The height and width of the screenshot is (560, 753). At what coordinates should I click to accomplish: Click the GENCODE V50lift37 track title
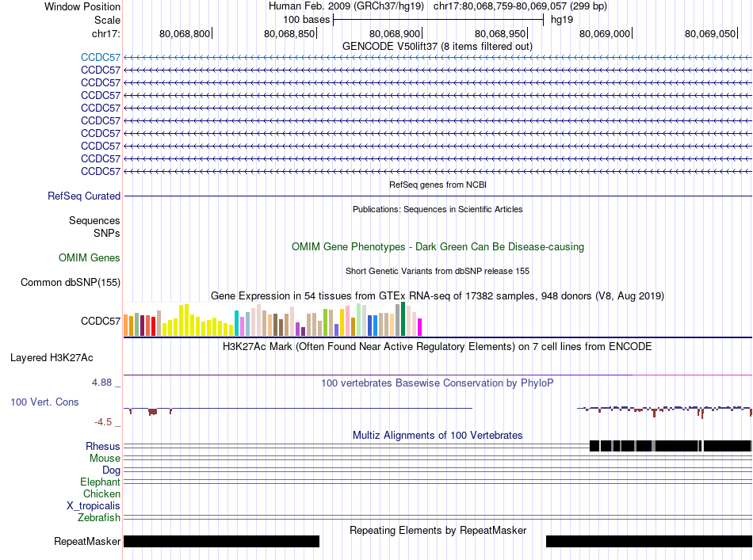pyautogui.click(x=437, y=47)
